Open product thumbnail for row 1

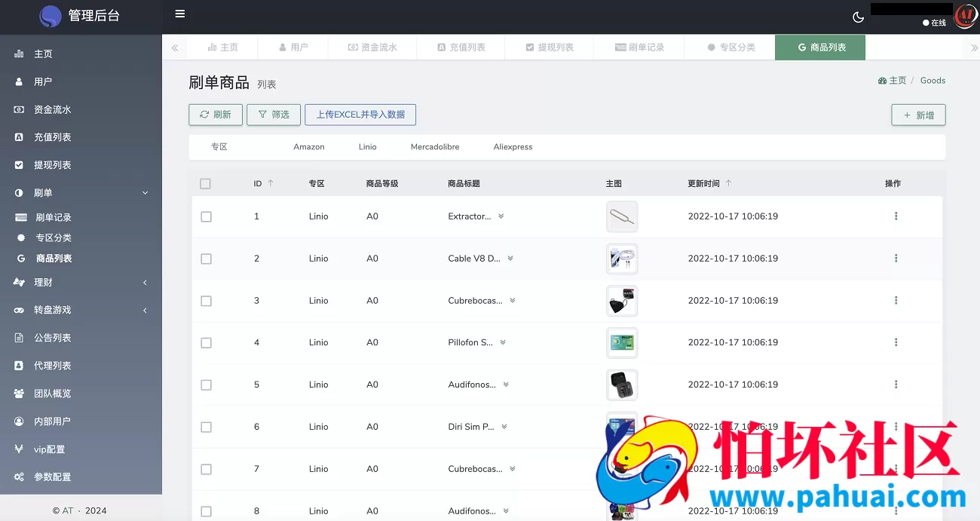click(622, 216)
